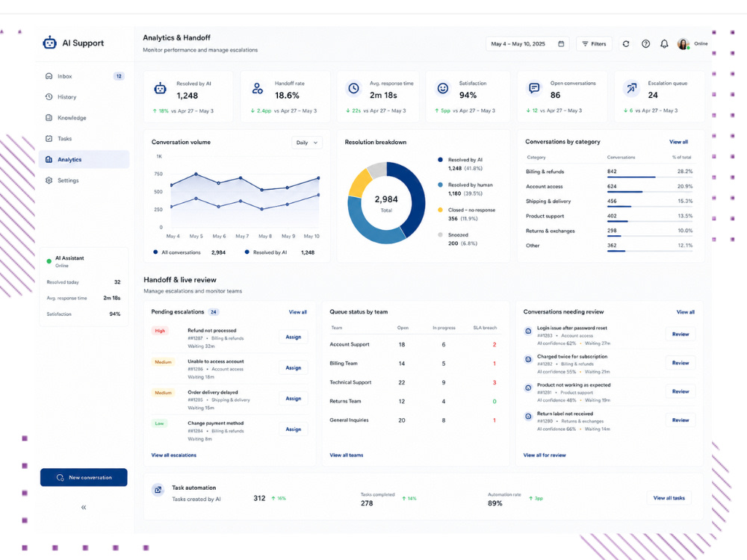Screen dimensions: 747x560
Task: Assign the Order delivery delayed escalation
Action: (x=294, y=399)
